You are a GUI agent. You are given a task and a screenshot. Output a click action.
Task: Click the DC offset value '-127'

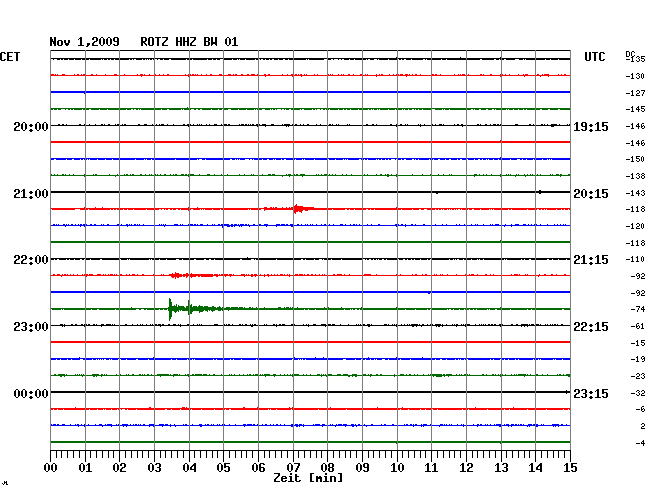pos(635,93)
